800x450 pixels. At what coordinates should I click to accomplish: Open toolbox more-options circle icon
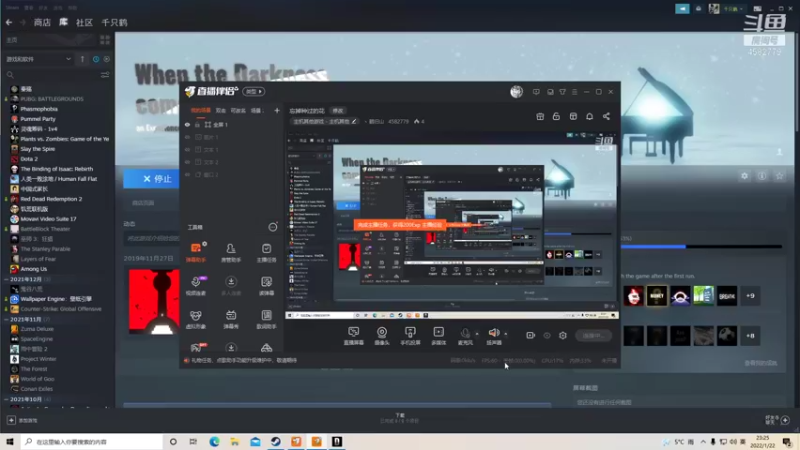tap(273, 227)
